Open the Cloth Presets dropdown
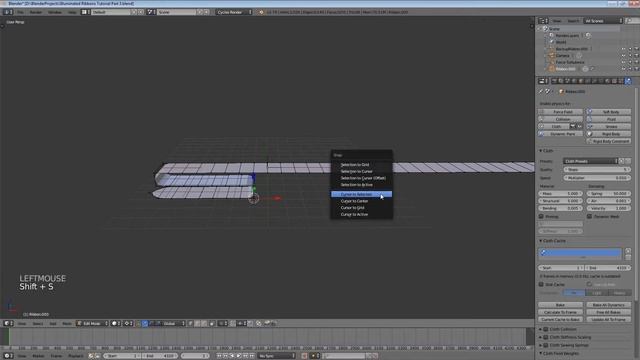Image resolution: width=640 pixels, height=360 pixels. pos(590,161)
